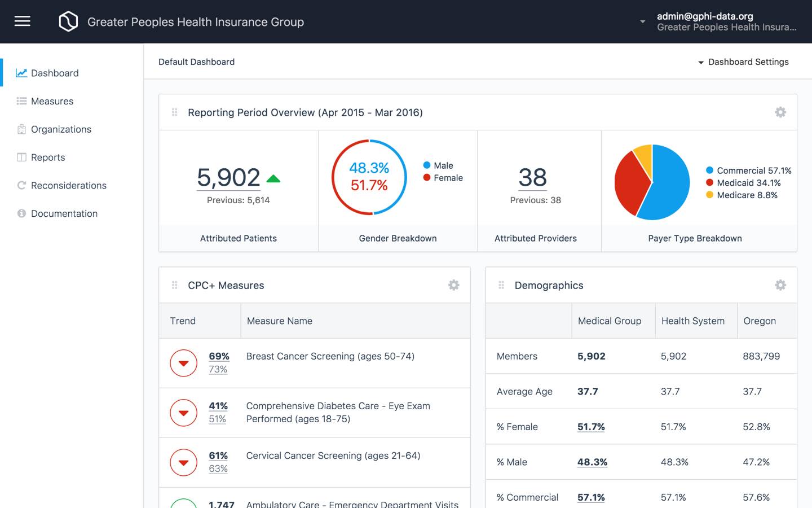The width and height of the screenshot is (812, 508).
Task: Click the CPC+ Measures drag handle
Action: pyautogui.click(x=175, y=285)
